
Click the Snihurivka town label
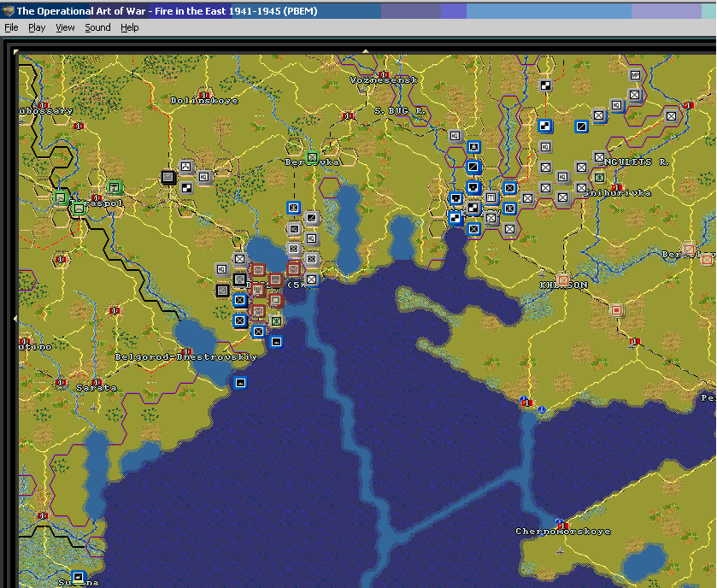tap(617, 193)
